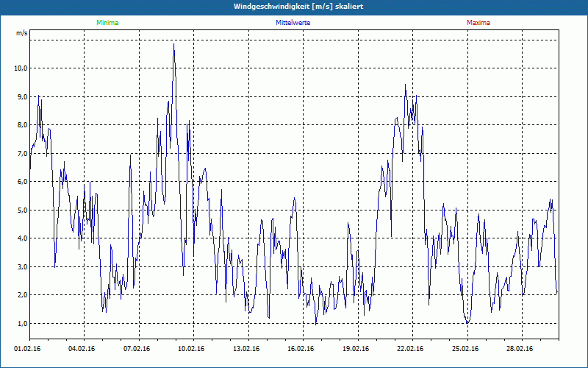Select the 04.02.16 date on x-axis
588x368 pixels.
[82, 349]
